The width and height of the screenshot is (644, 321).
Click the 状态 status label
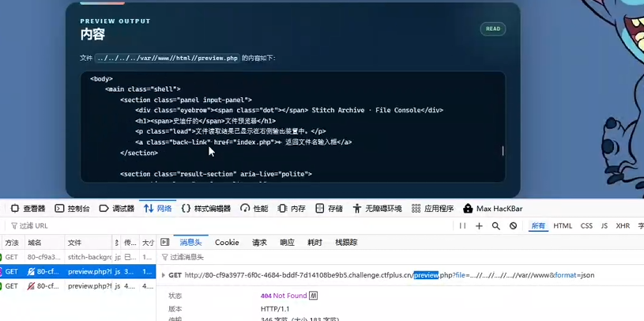[175, 296]
